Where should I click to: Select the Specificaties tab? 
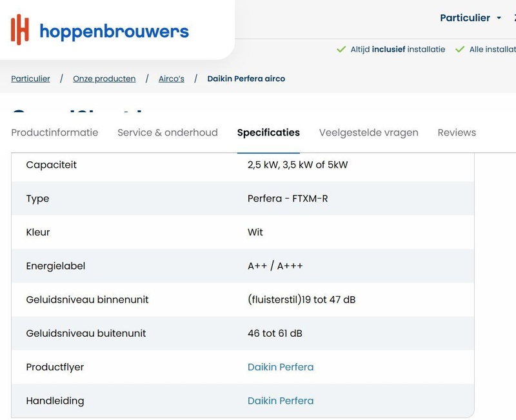[268, 132]
